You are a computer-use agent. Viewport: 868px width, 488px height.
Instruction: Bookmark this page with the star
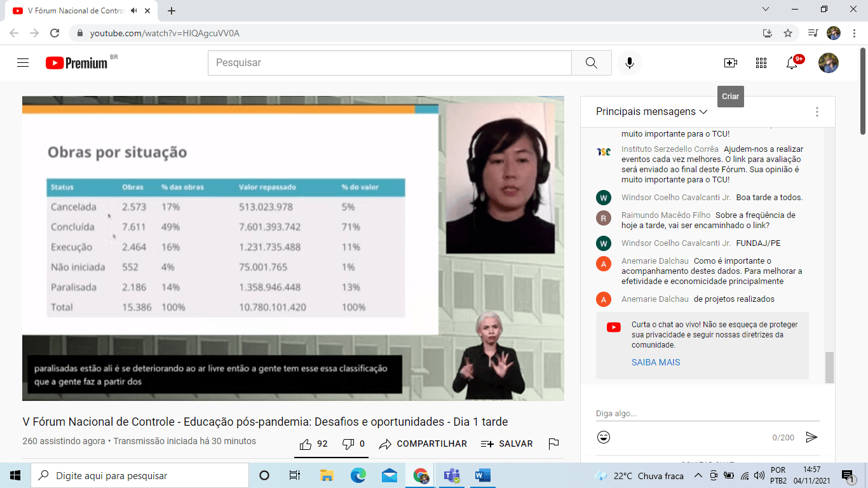788,33
